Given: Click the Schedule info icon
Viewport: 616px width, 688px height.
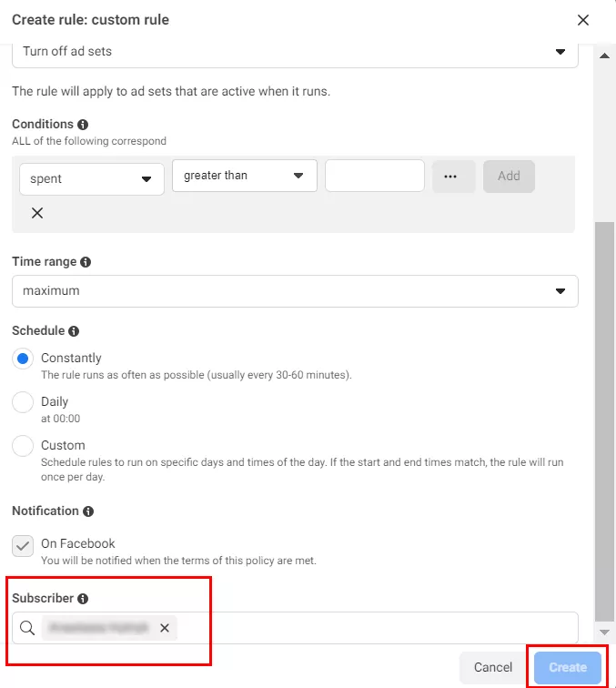Looking at the screenshot, I should click(x=74, y=331).
